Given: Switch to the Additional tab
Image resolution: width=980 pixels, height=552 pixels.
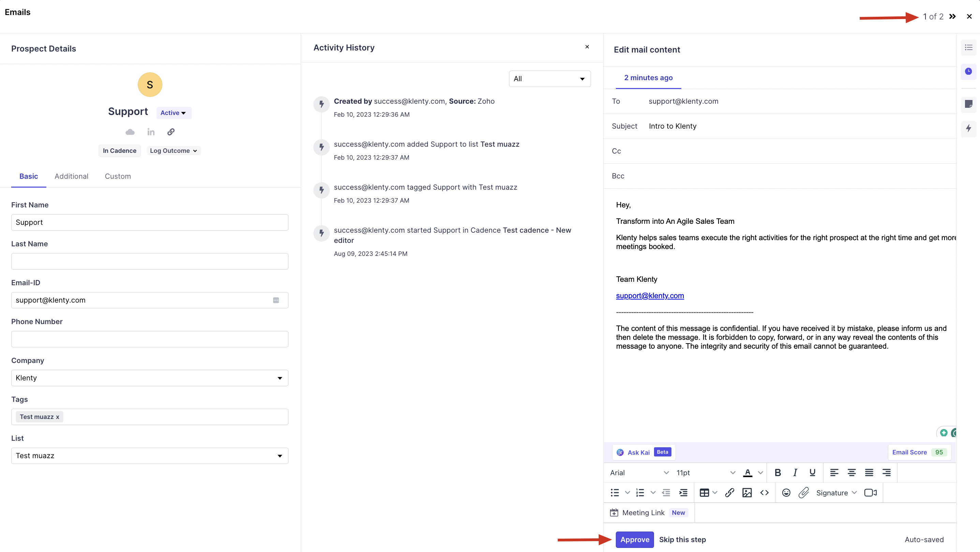Looking at the screenshot, I should (71, 176).
